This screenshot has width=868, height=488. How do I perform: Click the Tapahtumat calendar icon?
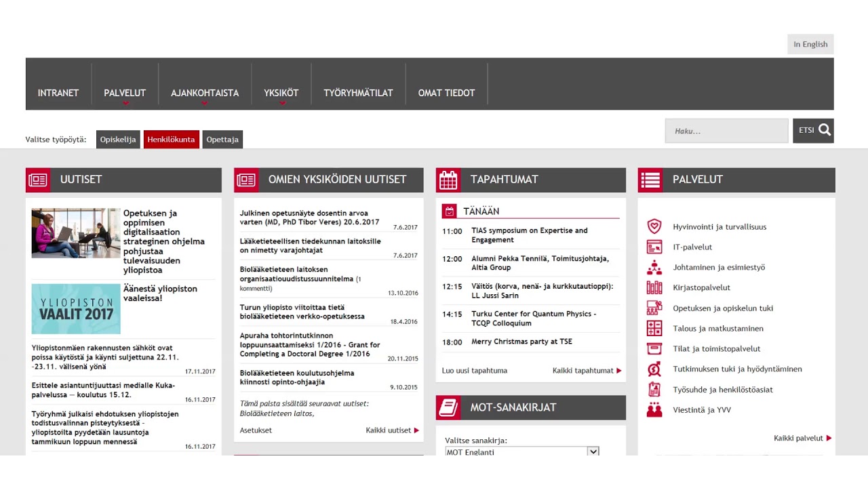[x=448, y=180]
